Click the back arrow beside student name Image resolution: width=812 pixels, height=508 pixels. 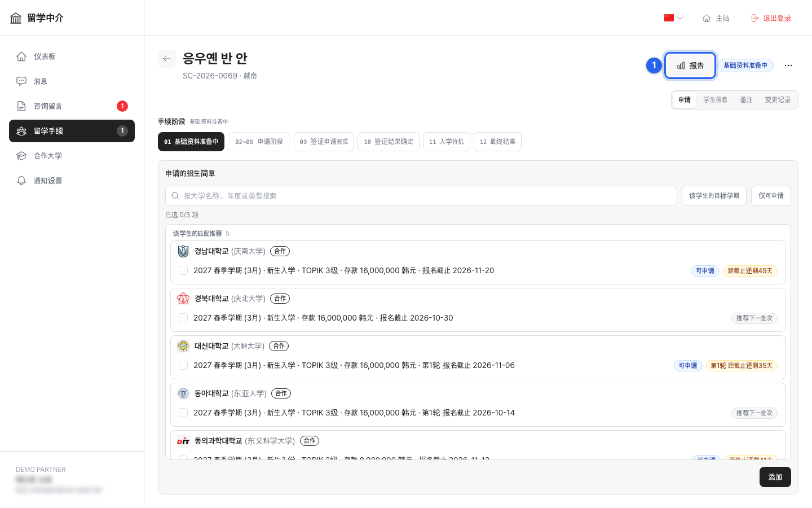tap(167, 59)
